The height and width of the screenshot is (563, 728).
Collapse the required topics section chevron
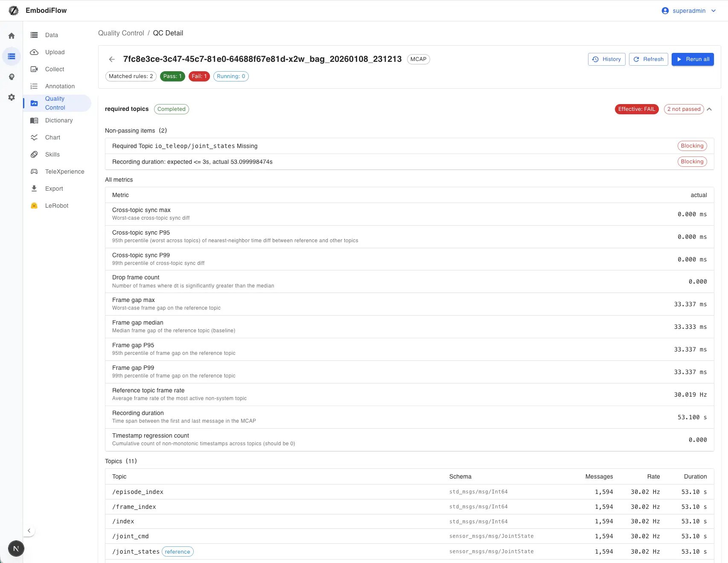tap(709, 109)
